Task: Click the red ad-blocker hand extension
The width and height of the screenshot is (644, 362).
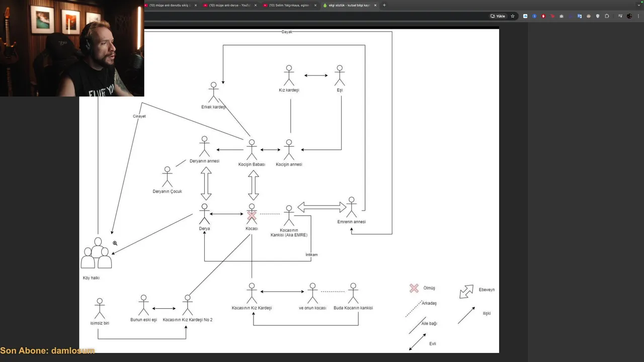Action: coord(543,16)
